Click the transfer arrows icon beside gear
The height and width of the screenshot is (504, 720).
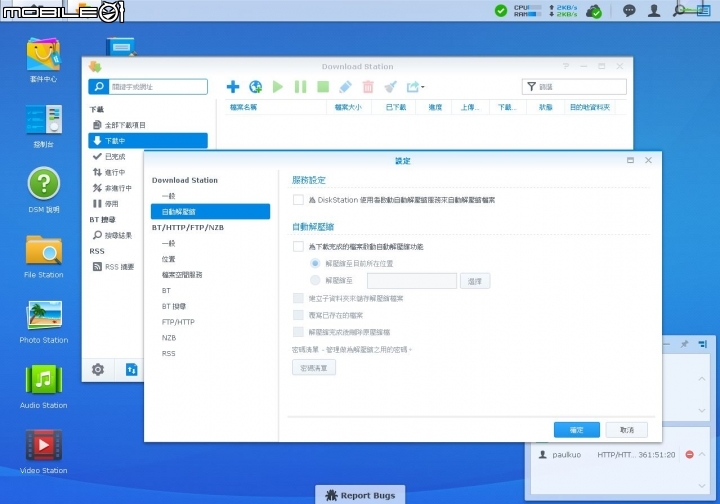(x=132, y=369)
